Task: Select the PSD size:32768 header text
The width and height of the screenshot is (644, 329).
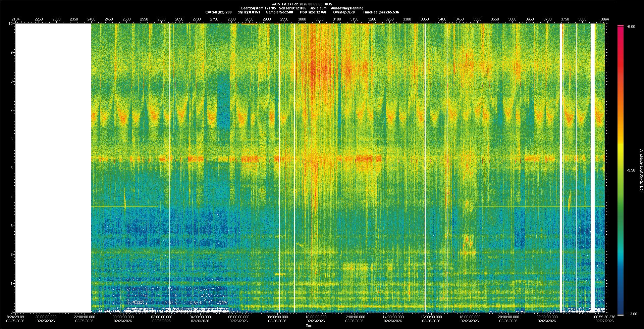Action: 313,12
